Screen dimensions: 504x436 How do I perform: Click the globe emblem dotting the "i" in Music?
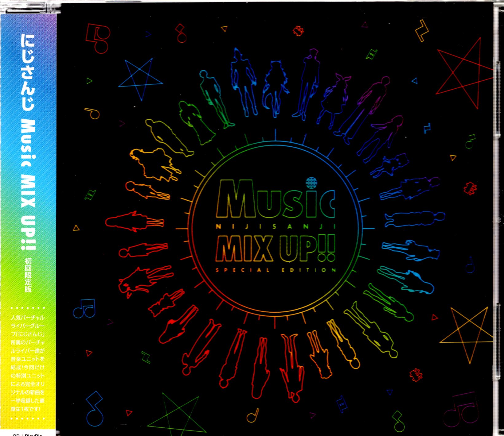point(312,183)
